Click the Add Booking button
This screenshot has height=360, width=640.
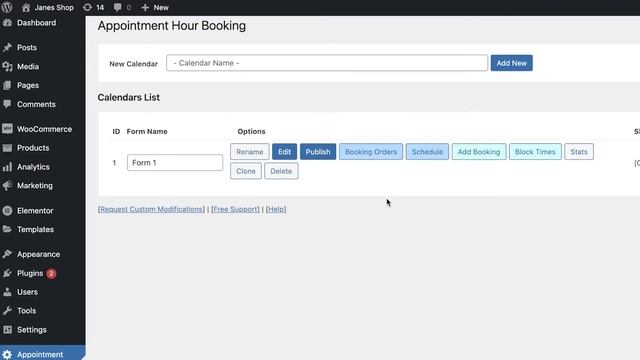[479, 152]
